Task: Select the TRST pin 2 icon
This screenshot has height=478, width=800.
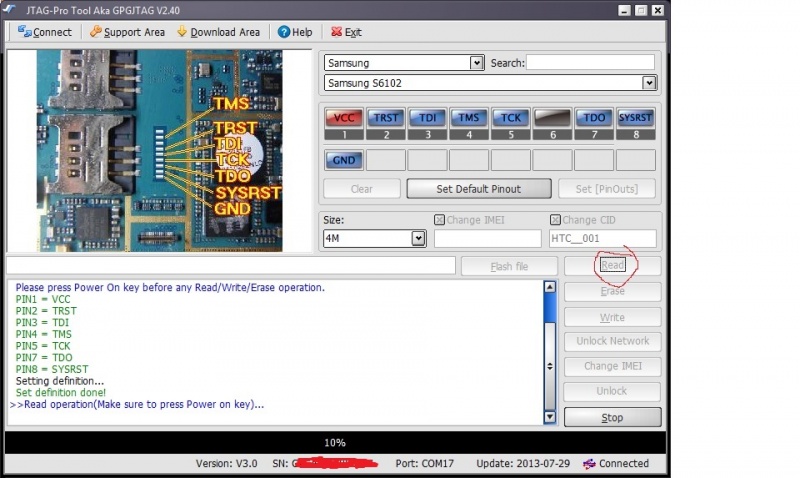Action: (385, 118)
